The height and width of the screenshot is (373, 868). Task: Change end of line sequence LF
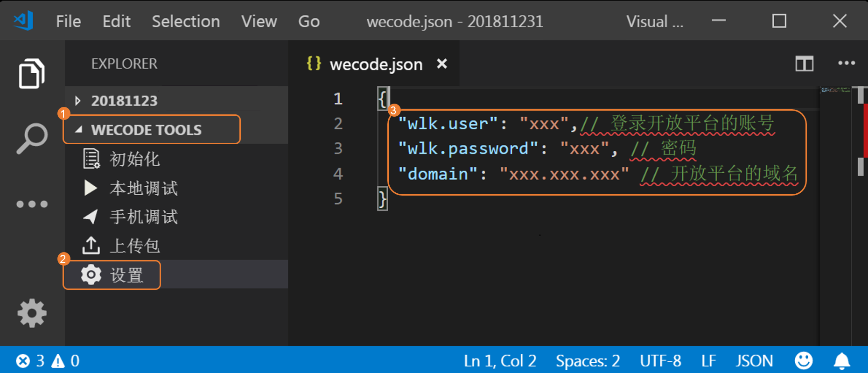(708, 361)
